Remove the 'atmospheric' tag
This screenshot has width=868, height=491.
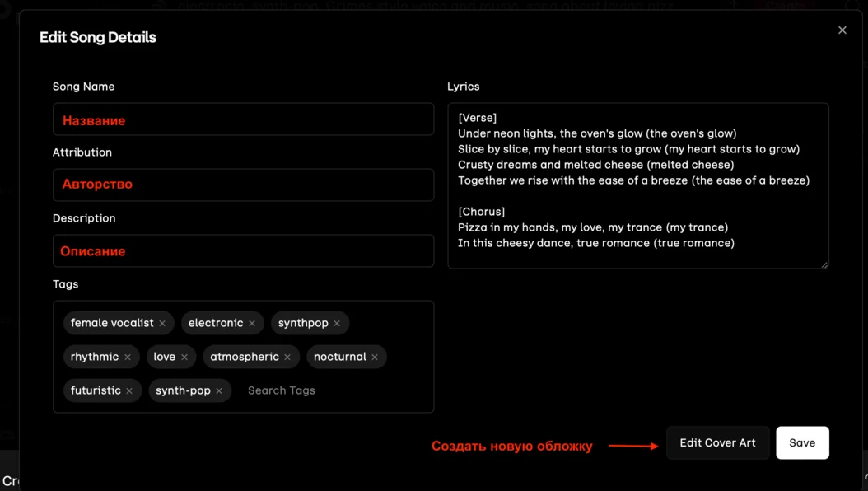[287, 358]
